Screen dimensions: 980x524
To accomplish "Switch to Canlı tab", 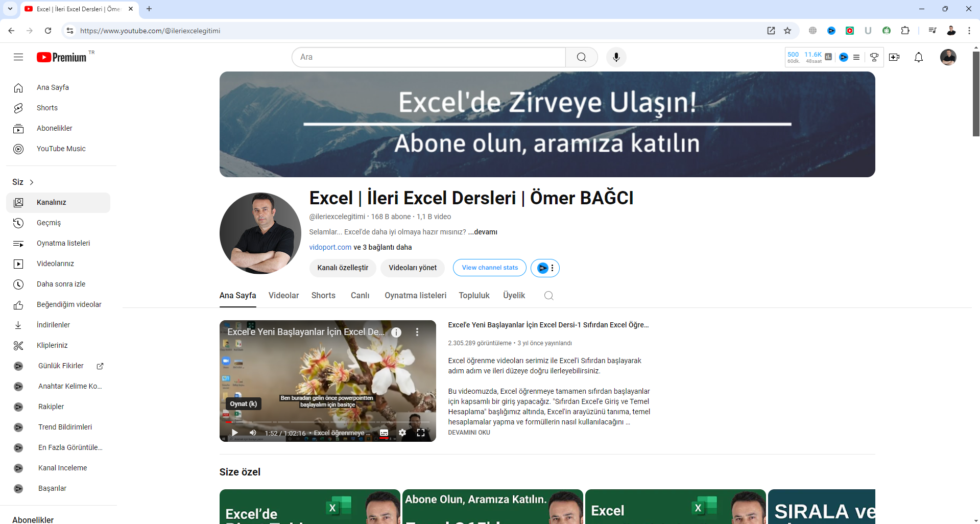I will coord(360,296).
